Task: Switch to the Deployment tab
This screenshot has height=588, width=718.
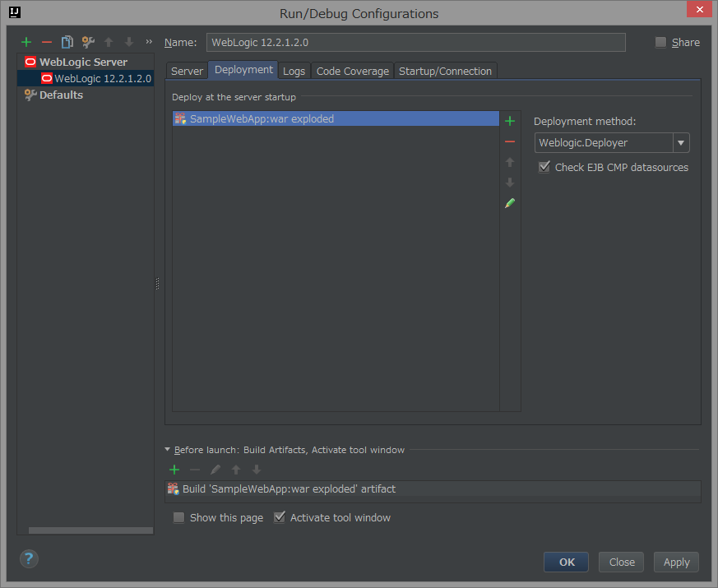Action: 243,70
